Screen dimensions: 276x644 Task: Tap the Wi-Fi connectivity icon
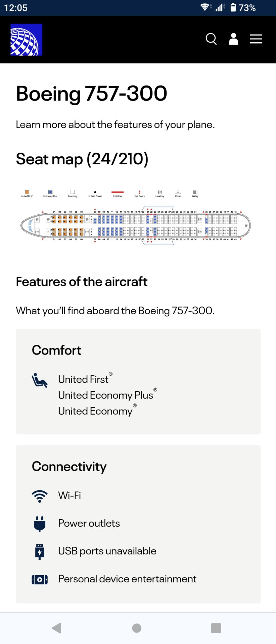pos(40,496)
